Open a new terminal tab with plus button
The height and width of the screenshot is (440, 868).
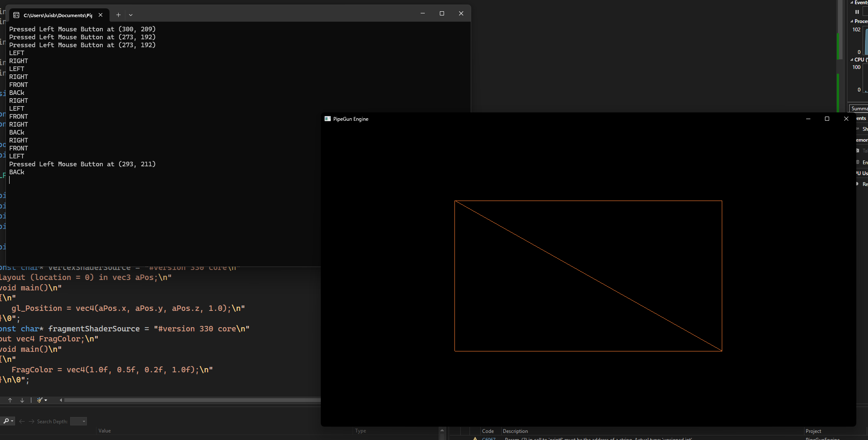pyautogui.click(x=118, y=15)
